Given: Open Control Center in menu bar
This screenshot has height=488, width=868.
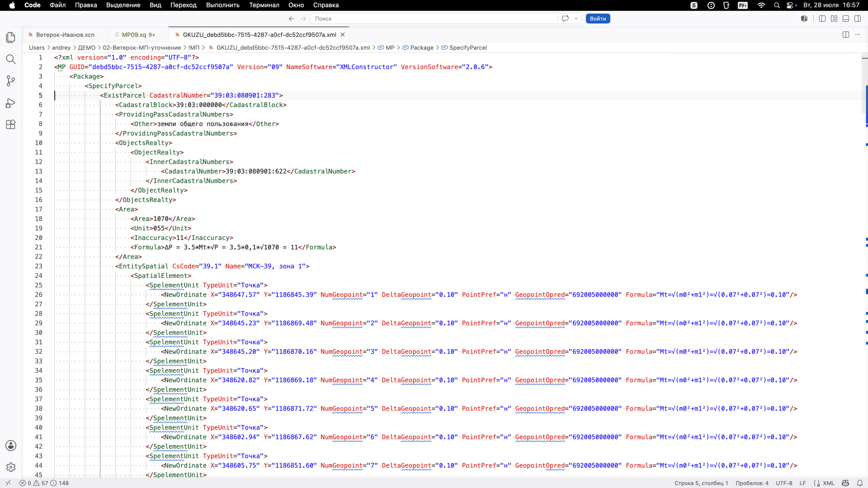Looking at the screenshot, I should [x=790, y=5].
